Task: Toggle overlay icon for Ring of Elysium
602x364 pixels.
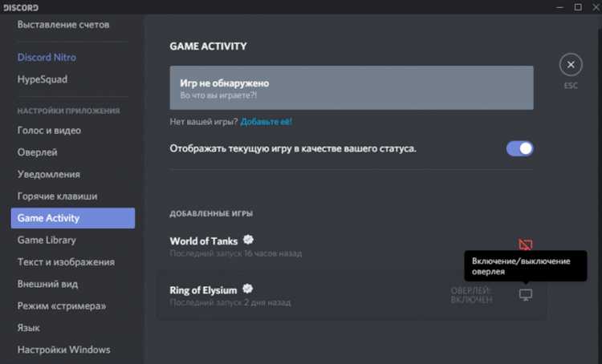Action: coord(526,295)
